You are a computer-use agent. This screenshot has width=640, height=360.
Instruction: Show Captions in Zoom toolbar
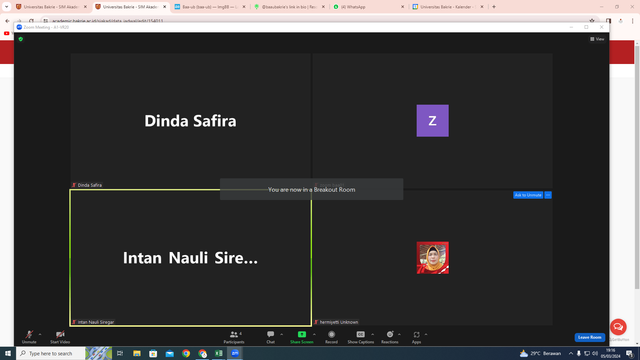360,337
